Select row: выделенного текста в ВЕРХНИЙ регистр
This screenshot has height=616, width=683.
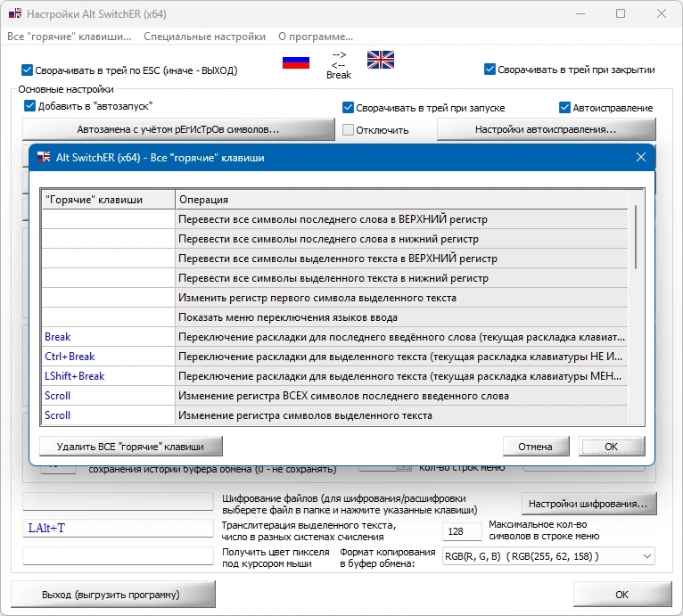point(401,259)
